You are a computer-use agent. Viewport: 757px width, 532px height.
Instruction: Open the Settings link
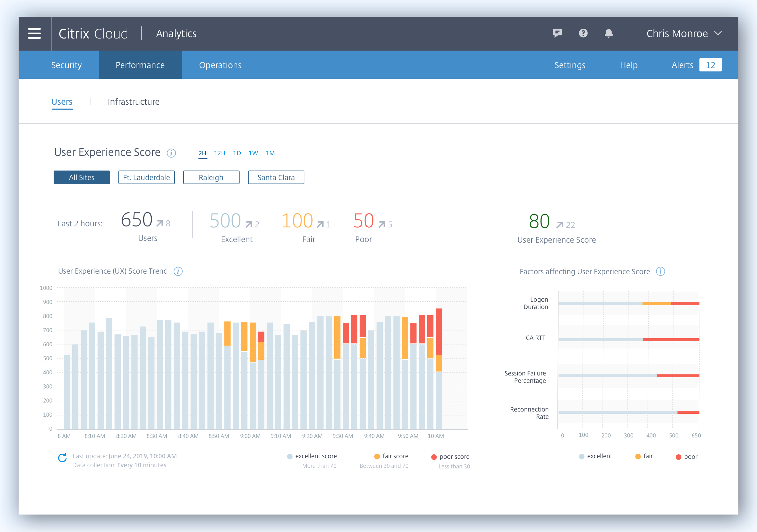569,65
